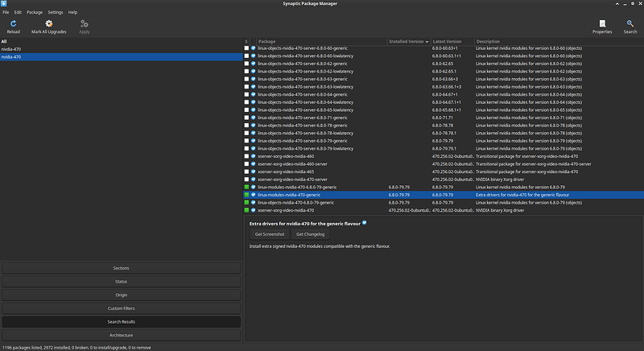Screen dimensions: 644x351
Task: Toggle checkbox for linux-objects-nvidia-470-server-6.8.0-60-generic
Action: pos(247,48)
